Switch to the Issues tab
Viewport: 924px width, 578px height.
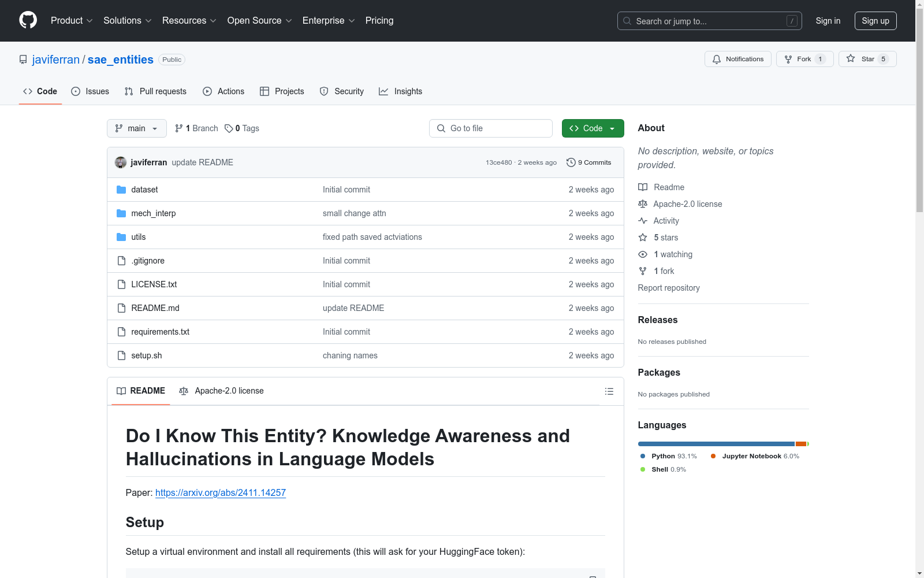90,91
